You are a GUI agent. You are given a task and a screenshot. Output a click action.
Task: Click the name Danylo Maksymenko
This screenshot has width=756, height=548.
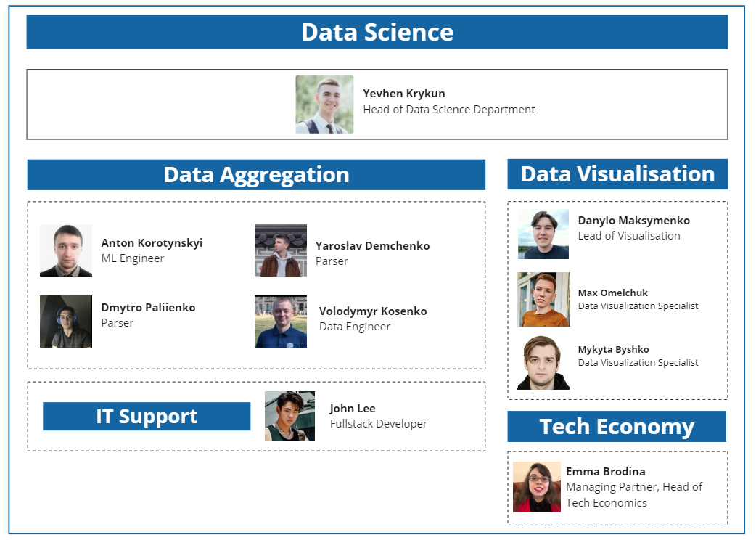click(x=634, y=221)
